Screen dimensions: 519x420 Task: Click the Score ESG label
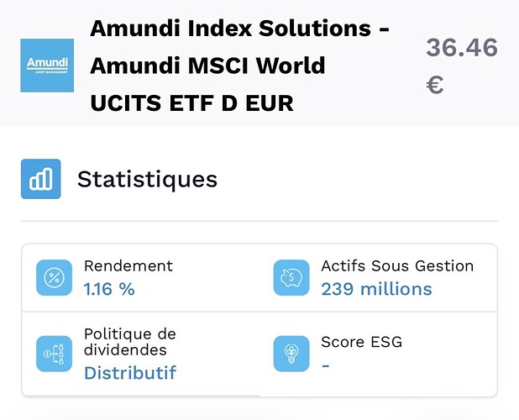(x=361, y=343)
